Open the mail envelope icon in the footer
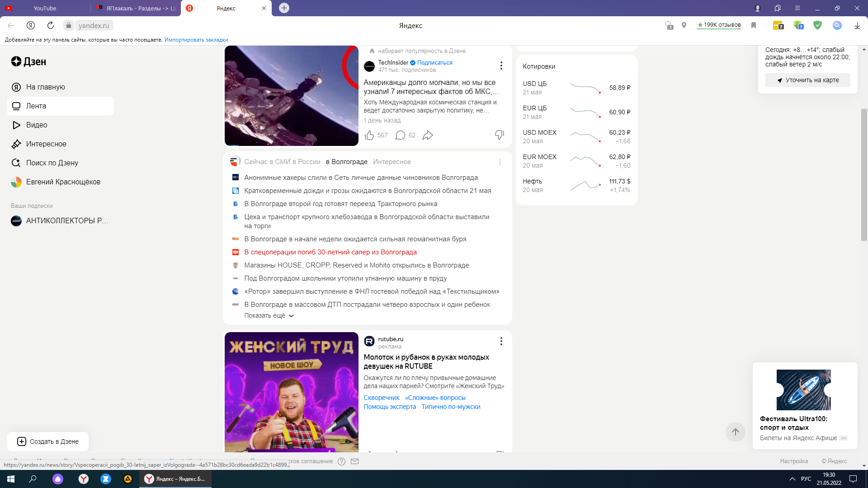Viewport: 868px width, 488px height. [x=355, y=461]
